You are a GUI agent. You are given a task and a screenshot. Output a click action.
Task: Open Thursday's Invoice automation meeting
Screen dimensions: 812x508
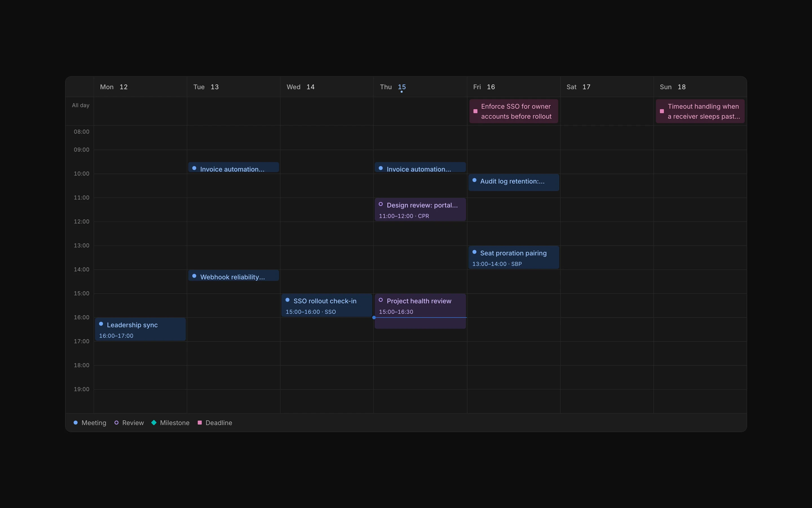(420, 167)
